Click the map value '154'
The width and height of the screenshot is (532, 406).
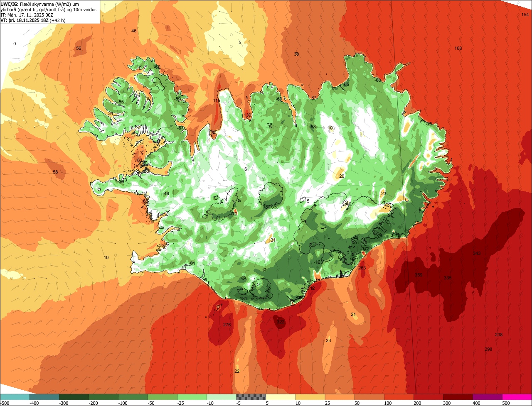525,15
